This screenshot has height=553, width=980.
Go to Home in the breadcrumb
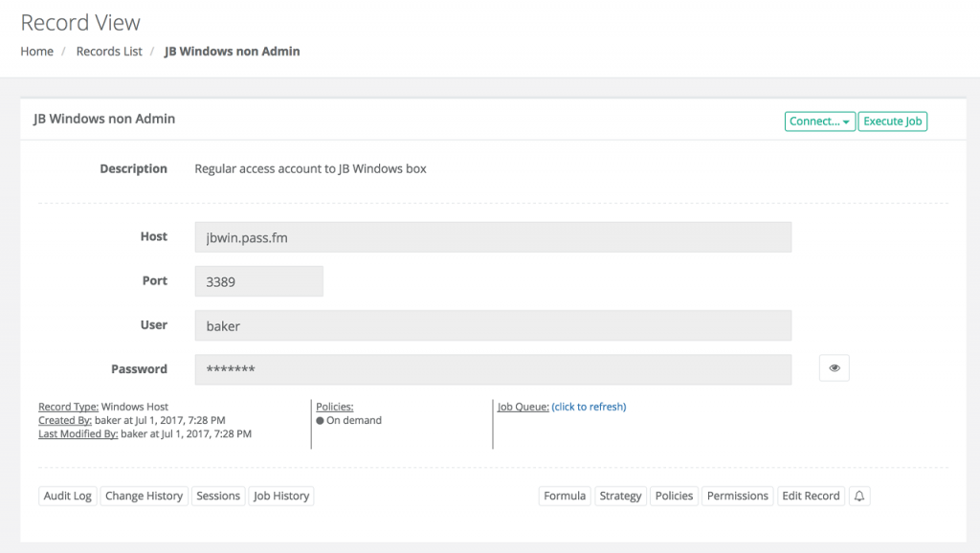coord(37,52)
